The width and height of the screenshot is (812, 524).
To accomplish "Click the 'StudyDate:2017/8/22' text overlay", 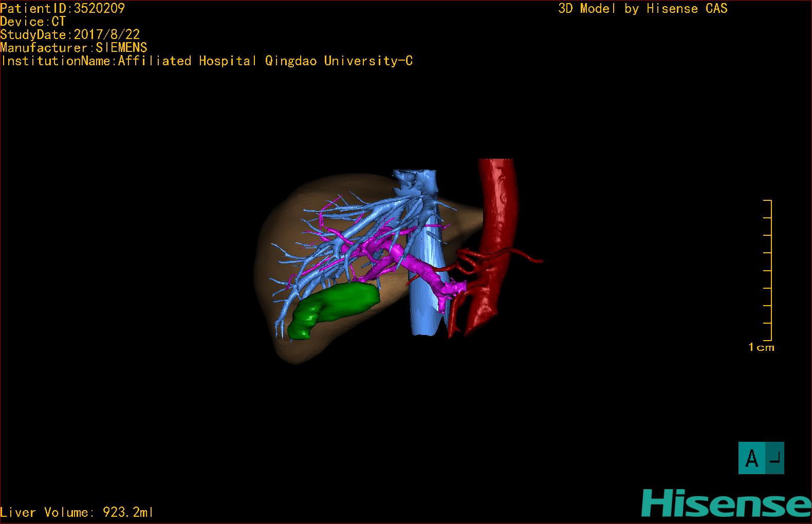I will [x=70, y=34].
